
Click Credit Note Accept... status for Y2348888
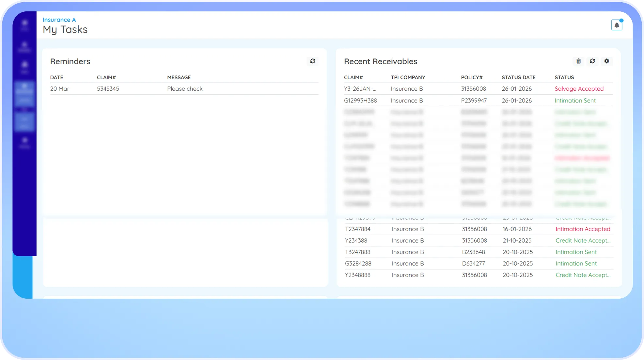click(583, 275)
